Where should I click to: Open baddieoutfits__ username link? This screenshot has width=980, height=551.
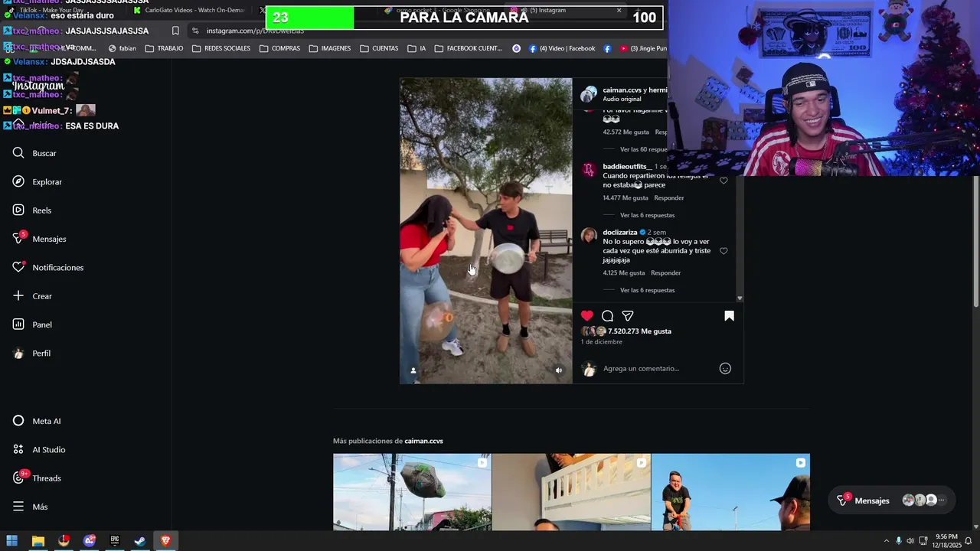(x=627, y=166)
